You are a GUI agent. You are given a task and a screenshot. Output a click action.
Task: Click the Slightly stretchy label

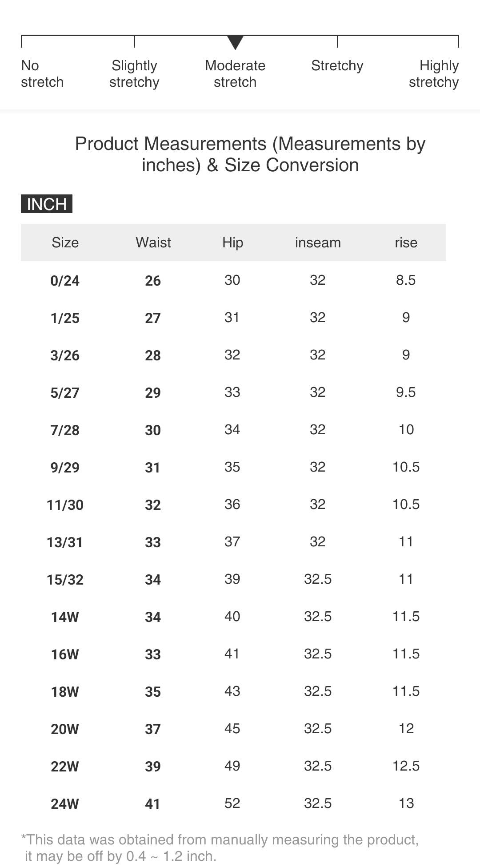[x=134, y=74]
